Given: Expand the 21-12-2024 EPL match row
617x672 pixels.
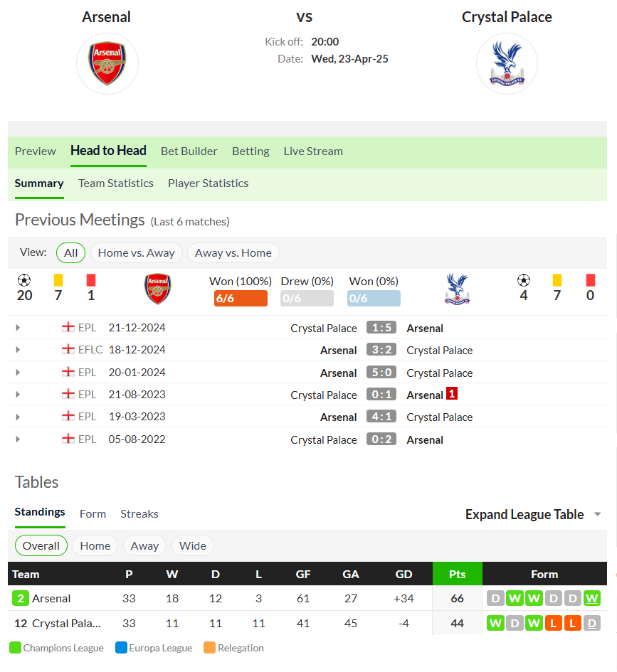Looking at the screenshot, I should 18,328.
